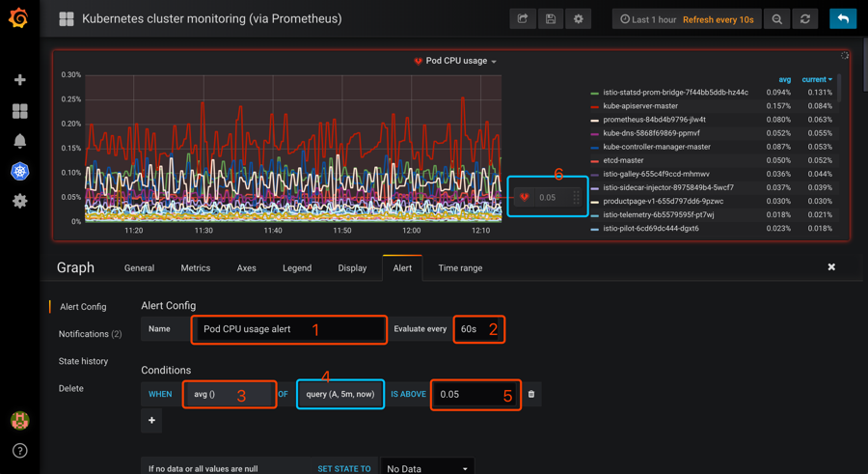The width and height of the screenshot is (868, 474).
Task: Open color picker for istio-pilot swatch
Action: [594, 229]
